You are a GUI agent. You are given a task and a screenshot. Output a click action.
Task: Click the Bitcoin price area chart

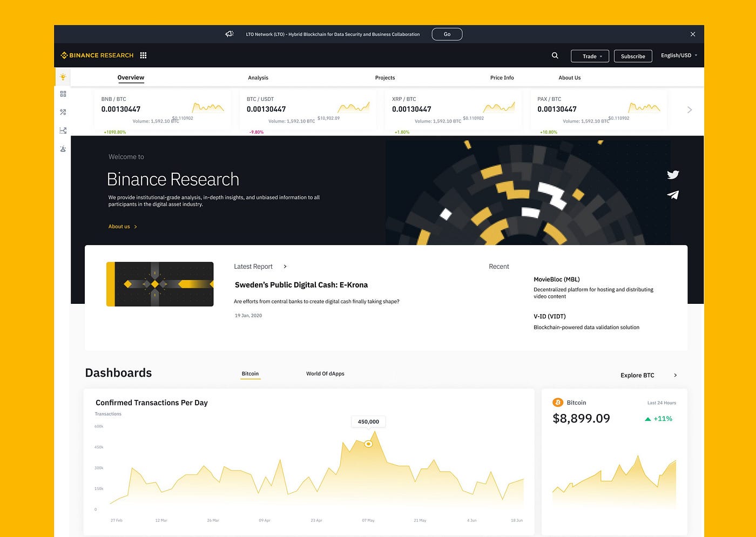coord(614,481)
